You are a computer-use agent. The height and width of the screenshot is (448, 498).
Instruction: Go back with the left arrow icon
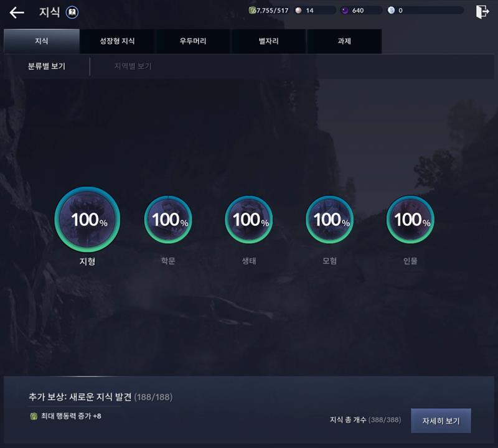pos(17,12)
